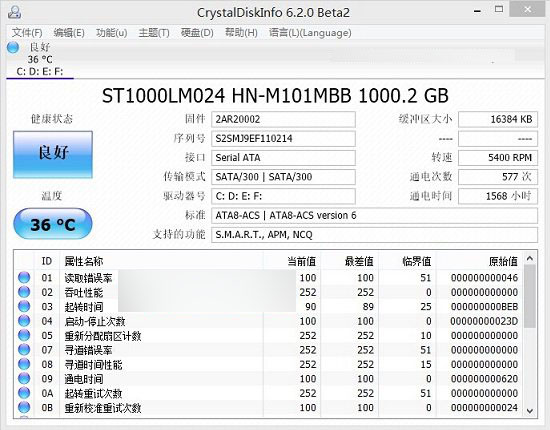Click the firmware field 2AR20002
This screenshot has height=430, width=550.
coord(283,119)
